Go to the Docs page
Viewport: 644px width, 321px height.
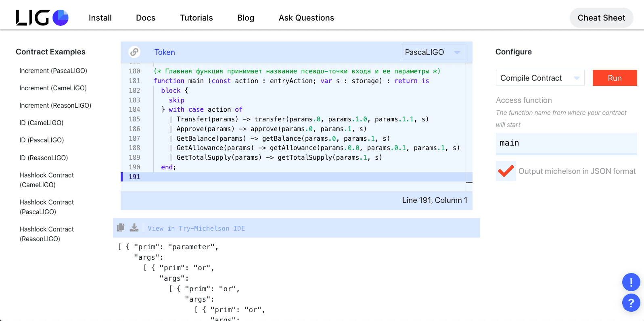(146, 18)
